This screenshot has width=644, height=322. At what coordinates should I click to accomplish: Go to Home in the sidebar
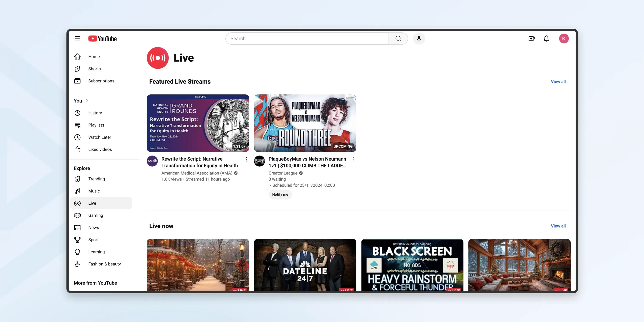(x=101, y=57)
